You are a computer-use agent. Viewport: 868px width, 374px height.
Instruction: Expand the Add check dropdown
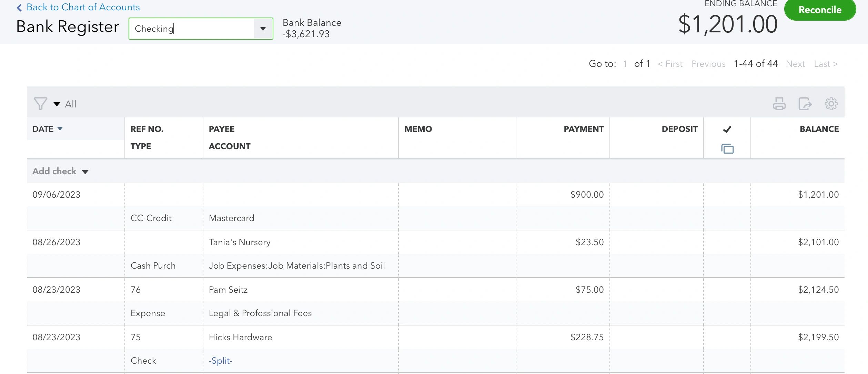(85, 171)
